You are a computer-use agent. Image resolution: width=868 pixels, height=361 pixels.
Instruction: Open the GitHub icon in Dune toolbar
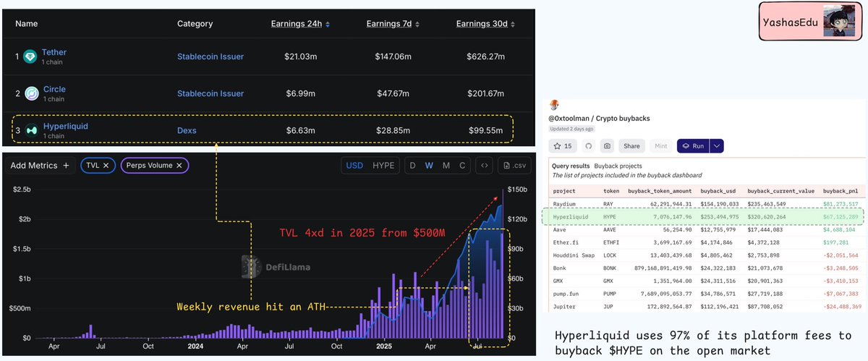tap(588, 145)
